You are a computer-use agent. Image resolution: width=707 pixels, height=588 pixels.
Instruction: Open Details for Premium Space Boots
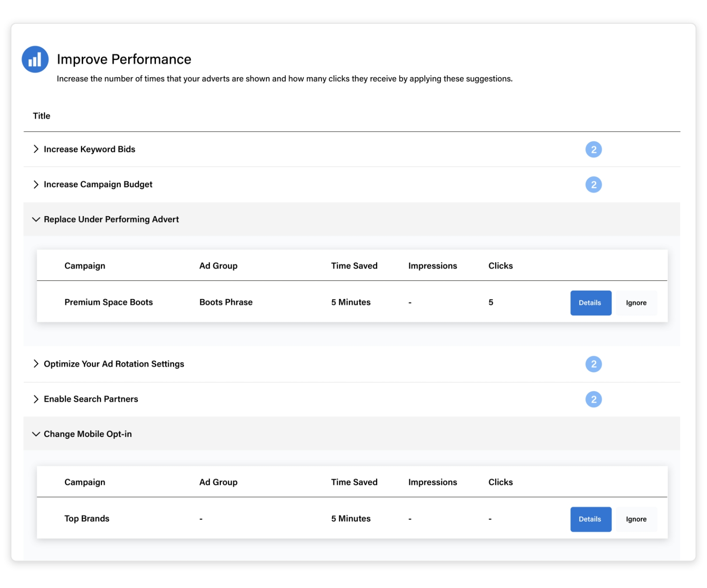590,303
